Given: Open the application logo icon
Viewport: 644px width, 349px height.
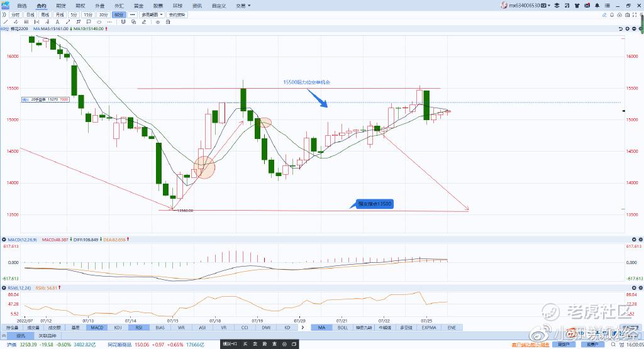Looking at the screenshot, I should click(x=5, y=5).
